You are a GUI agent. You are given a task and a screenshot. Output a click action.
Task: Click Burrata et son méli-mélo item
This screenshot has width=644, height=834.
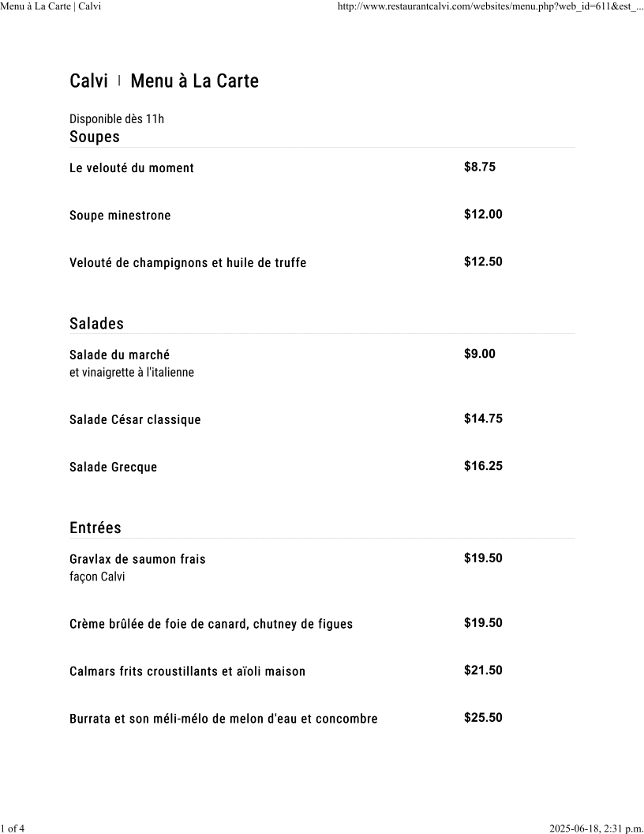point(223,719)
